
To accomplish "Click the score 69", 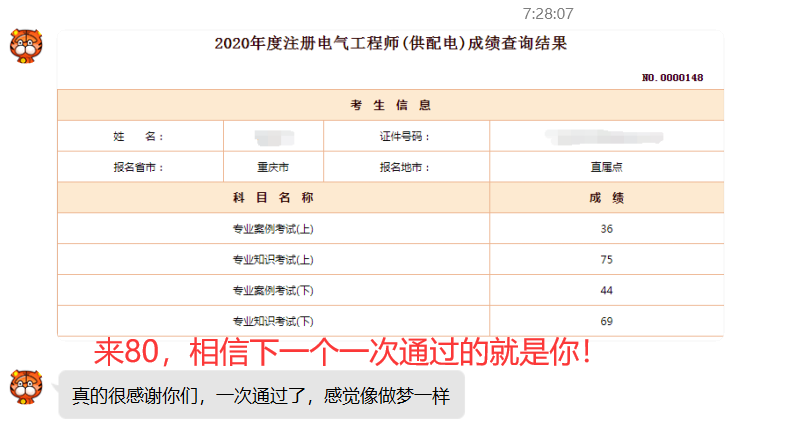I will click(x=606, y=321).
